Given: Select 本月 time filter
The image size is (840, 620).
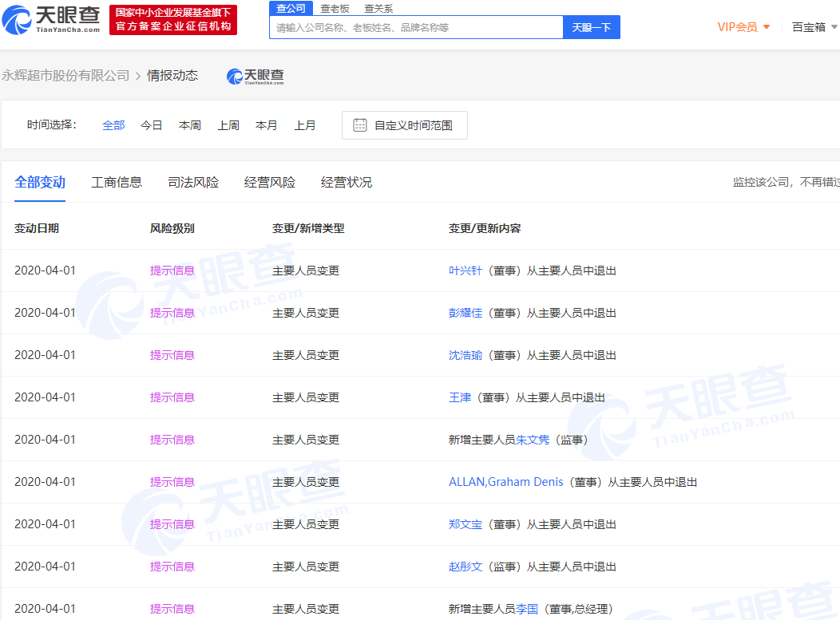Looking at the screenshot, I should coord(266,125).
